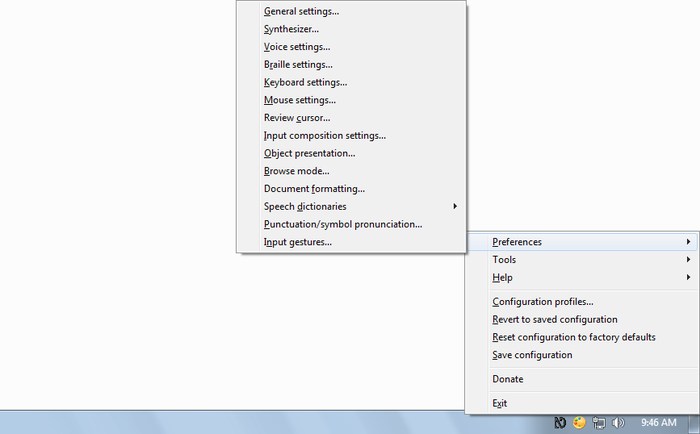Screen dimensions: 700x434
Task: Open the network status tray icon
Action: pos(598,423)
